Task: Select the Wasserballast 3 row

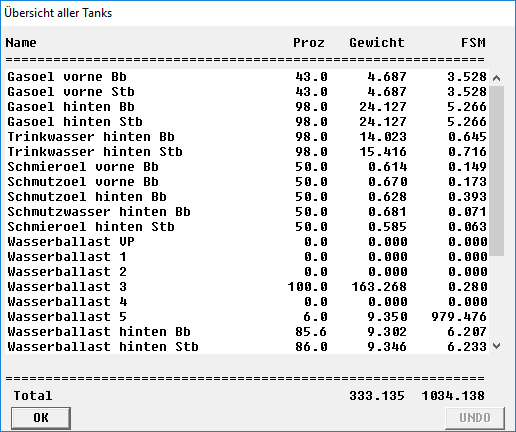Action: [247, 287]
